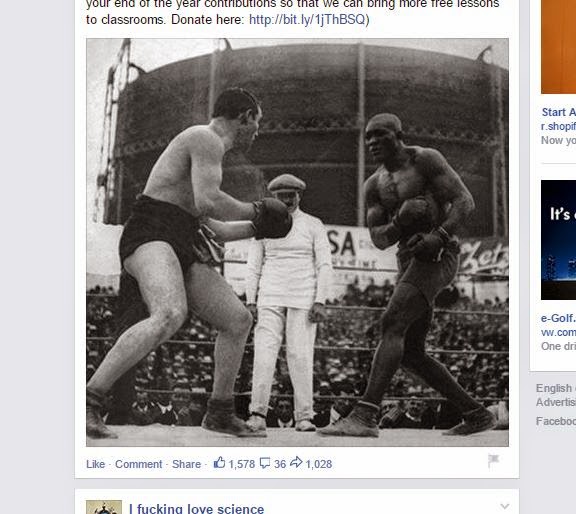Open the bit.ly donate link
The image size is (576, 514).
coord(307,19)
